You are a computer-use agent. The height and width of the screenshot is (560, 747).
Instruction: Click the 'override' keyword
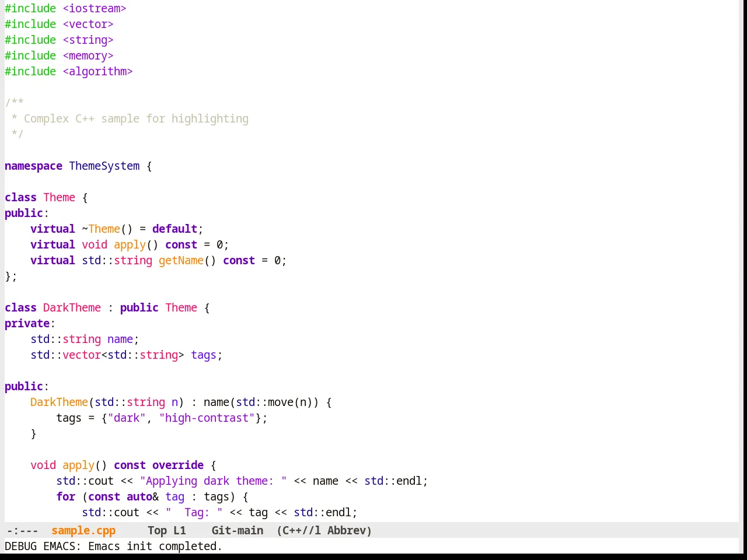point(178,465)
